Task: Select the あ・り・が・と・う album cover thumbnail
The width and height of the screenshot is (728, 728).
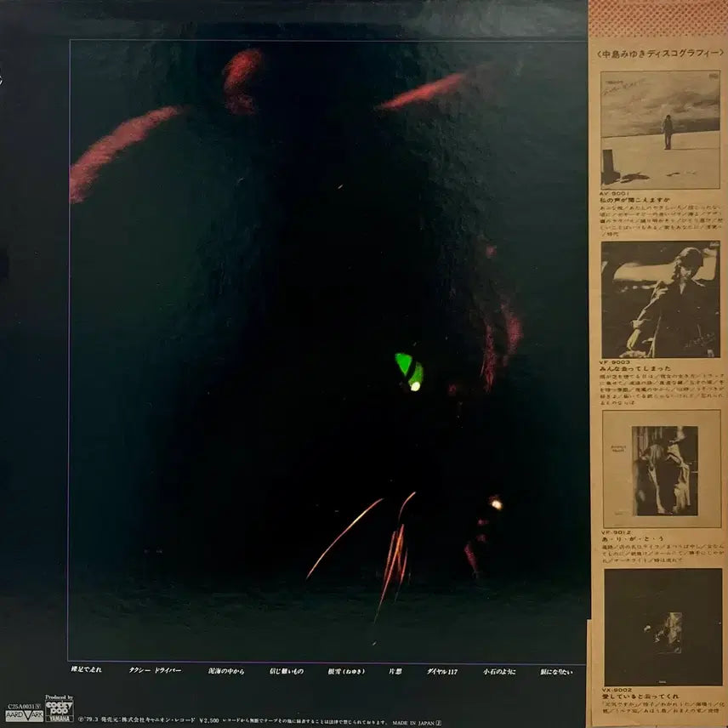Action: tap(662, 469)
